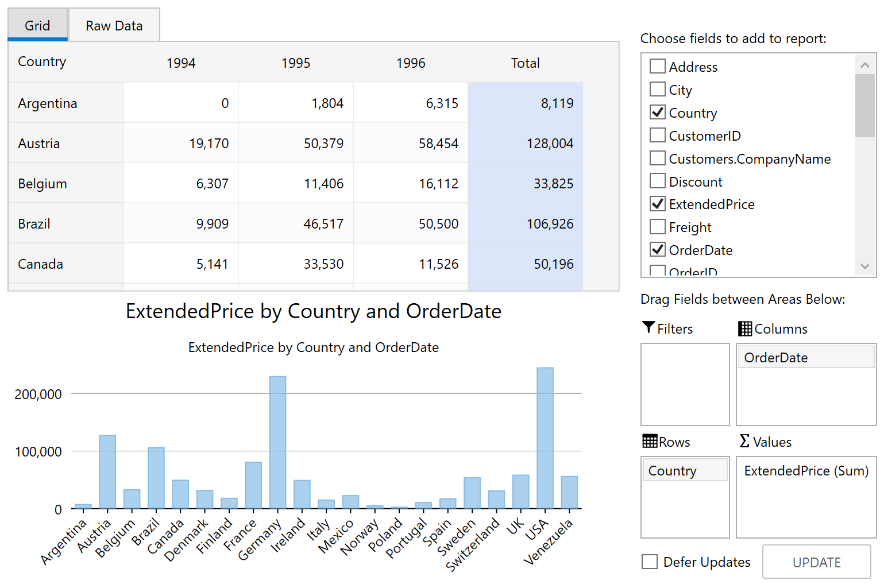The width and height of the screenshot is (884, 588).
Task: Click the USA bar in chart
Action: tap(545, 438)
